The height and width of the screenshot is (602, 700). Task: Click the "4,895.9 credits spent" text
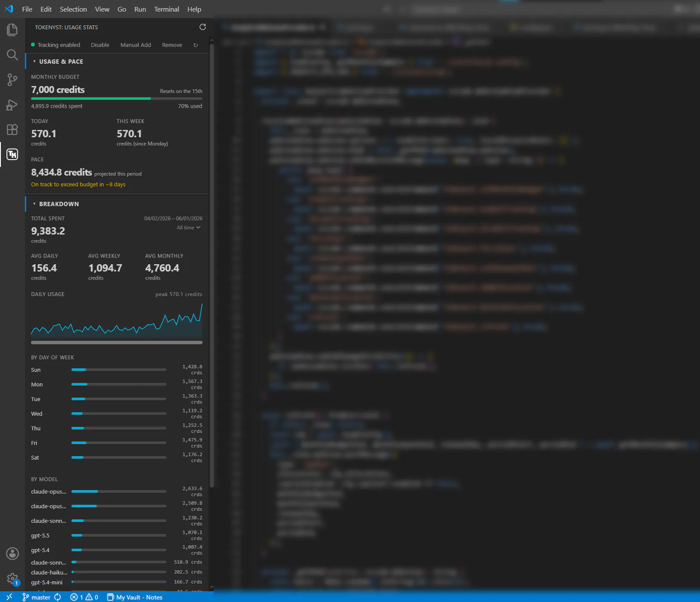tap(57, 106)
